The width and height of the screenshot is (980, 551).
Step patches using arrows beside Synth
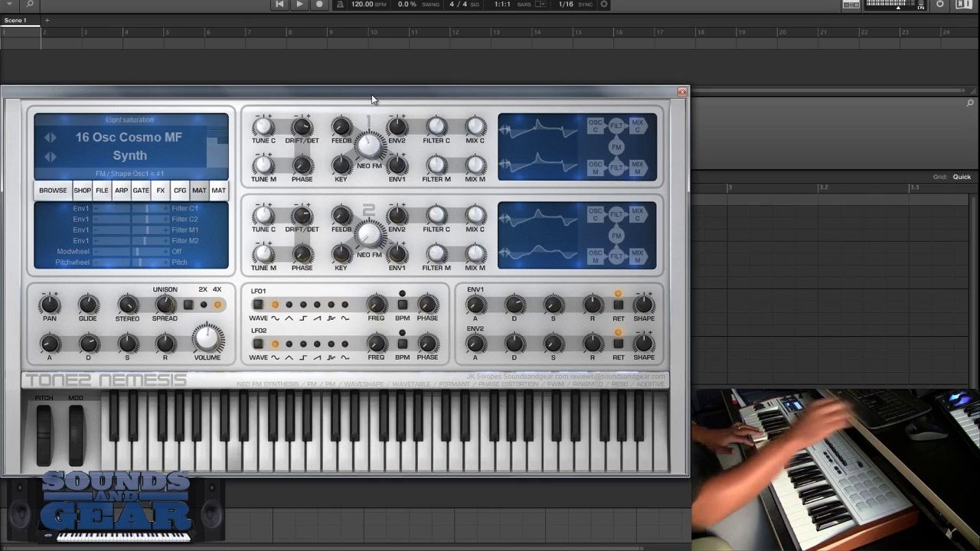click(50, 156)
